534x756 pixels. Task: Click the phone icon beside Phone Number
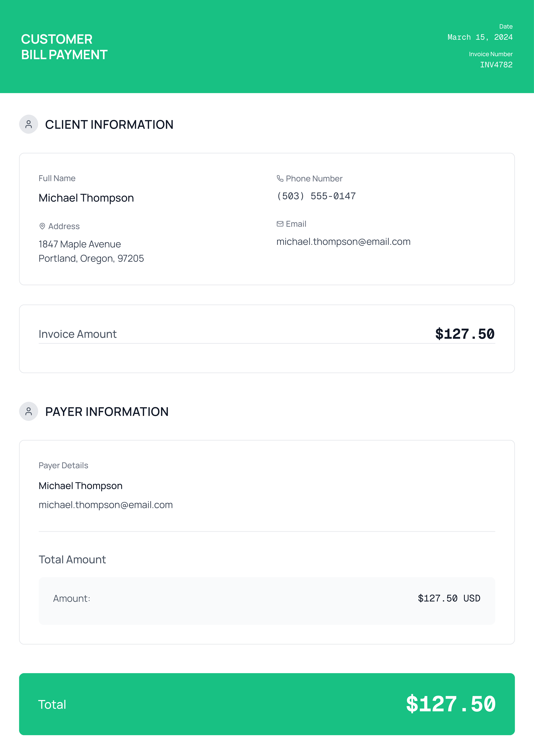[280, 178]
